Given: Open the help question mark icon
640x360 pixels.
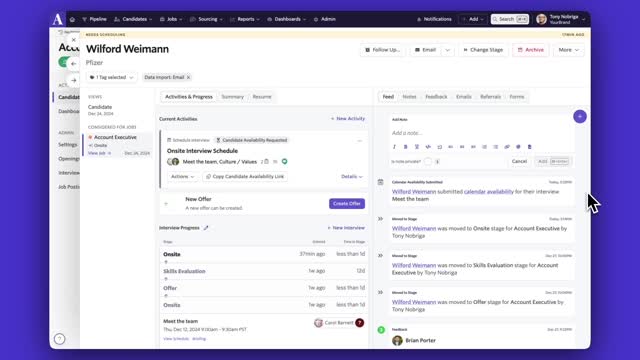Looking at the screenshot, I should tap(60, 339).
